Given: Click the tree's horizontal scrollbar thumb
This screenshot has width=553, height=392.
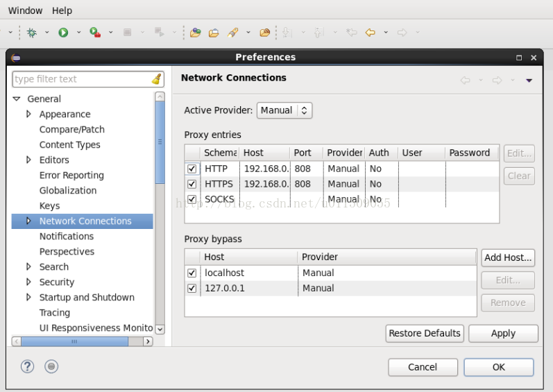Looking at the screenshot, I should 74,341.
